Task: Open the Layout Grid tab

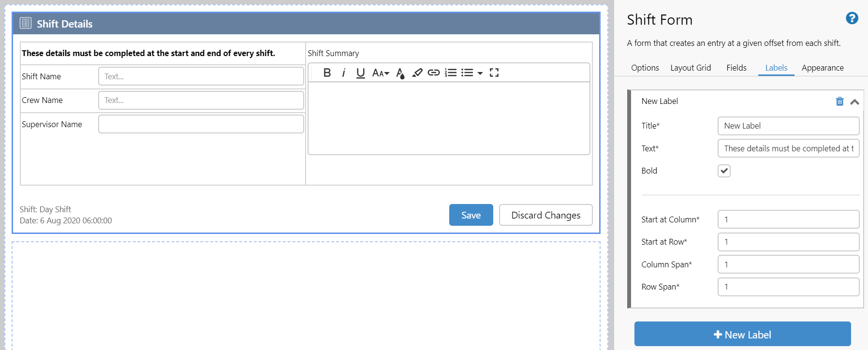Action: [691, 68]
